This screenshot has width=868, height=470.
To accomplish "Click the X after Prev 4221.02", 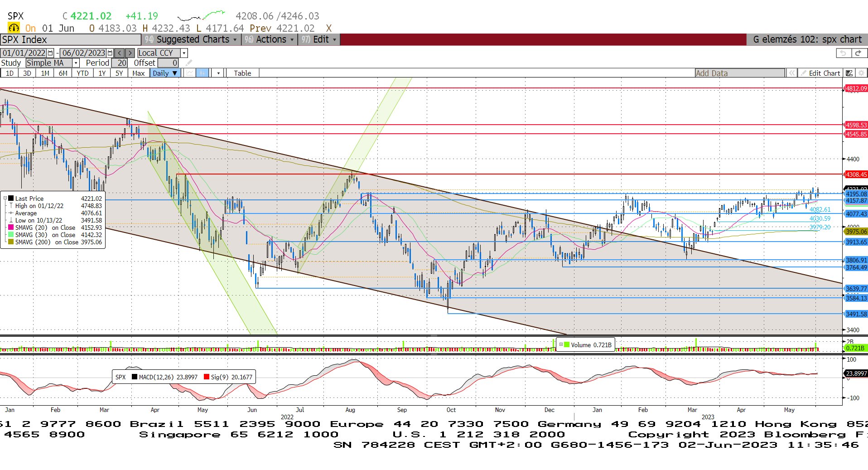I will (329, 28).
